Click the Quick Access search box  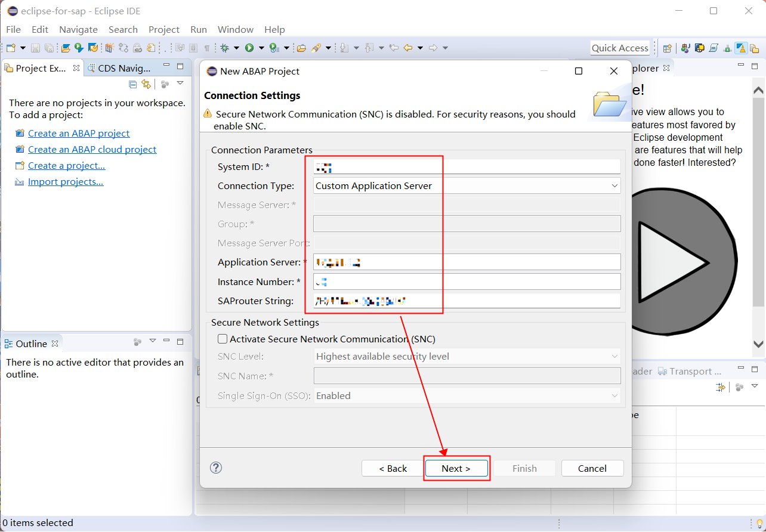click(x=620, y=48)
